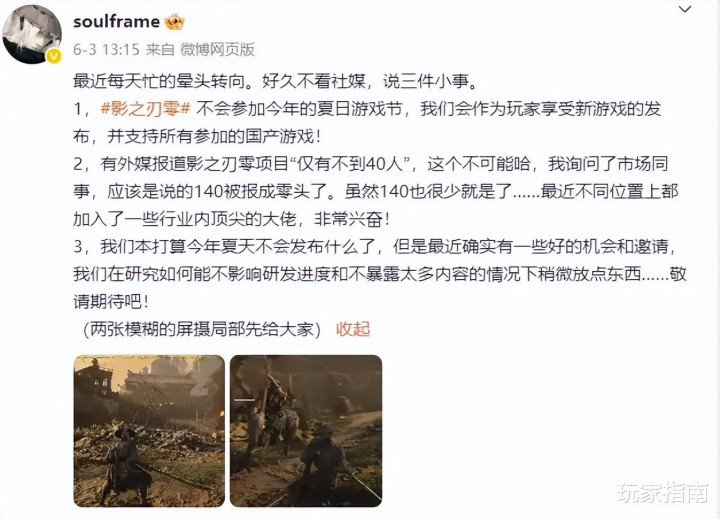The width and height of the screenshot is (720, 519).
Task: Click the crown membership badge beside soulframe
Action: (174, 22)
